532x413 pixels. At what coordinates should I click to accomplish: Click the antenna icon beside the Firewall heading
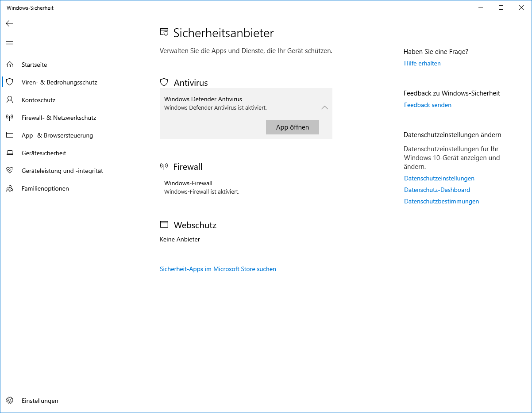[164, 167]
